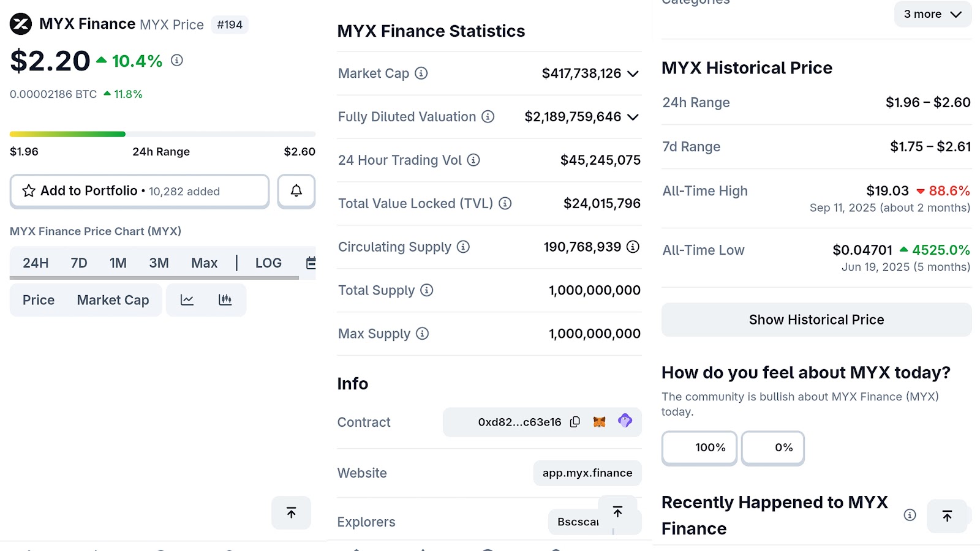This screenshot has height=551, width=980.
Task: Switch to candlestick chart icon
Action: click(x=225, y=300)
